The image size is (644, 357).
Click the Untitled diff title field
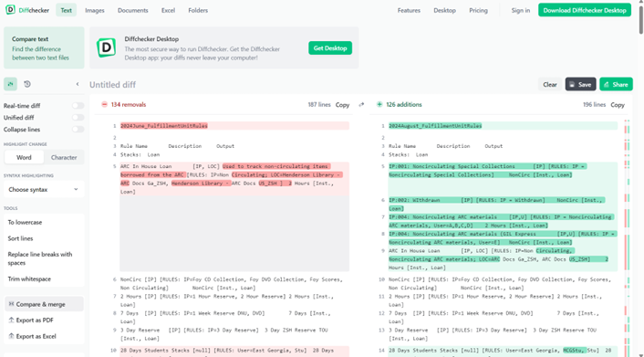(x=112, y=84)
